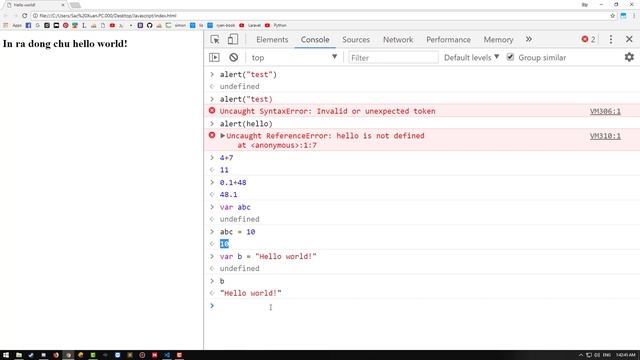Image resolution: width=640 pixels, height=360 pixels.
Task: Open the Google bookmark icon
Action: point(38,25)
